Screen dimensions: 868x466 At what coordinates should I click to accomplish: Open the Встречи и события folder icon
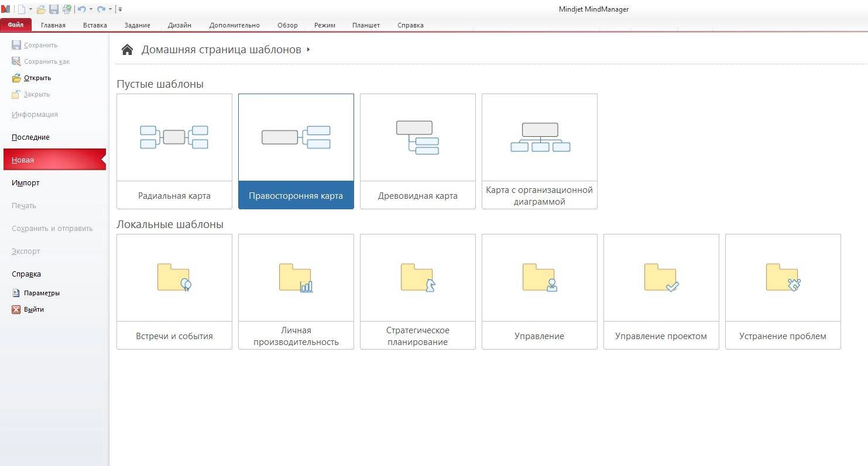(174, 278)
